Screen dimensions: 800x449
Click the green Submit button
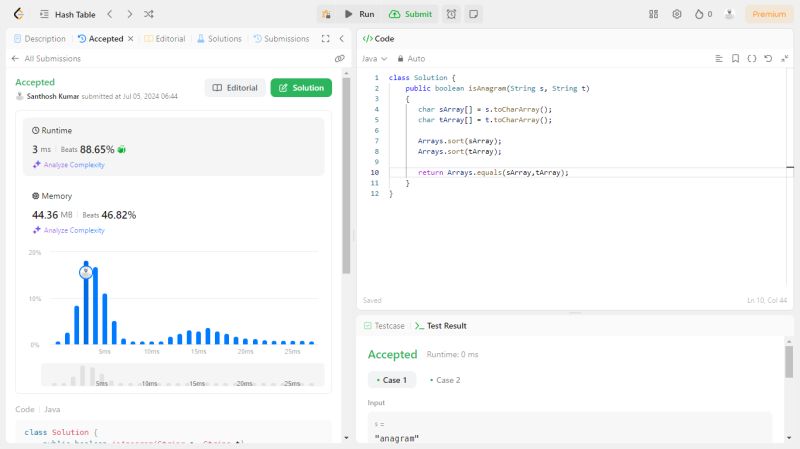(x=411, y=14)
